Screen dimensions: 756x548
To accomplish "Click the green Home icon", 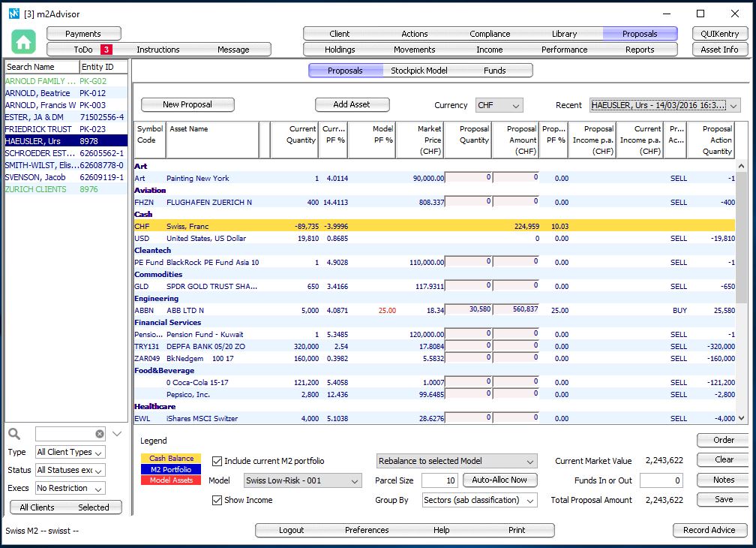I will pyautogui.click(x=23, y=42).
